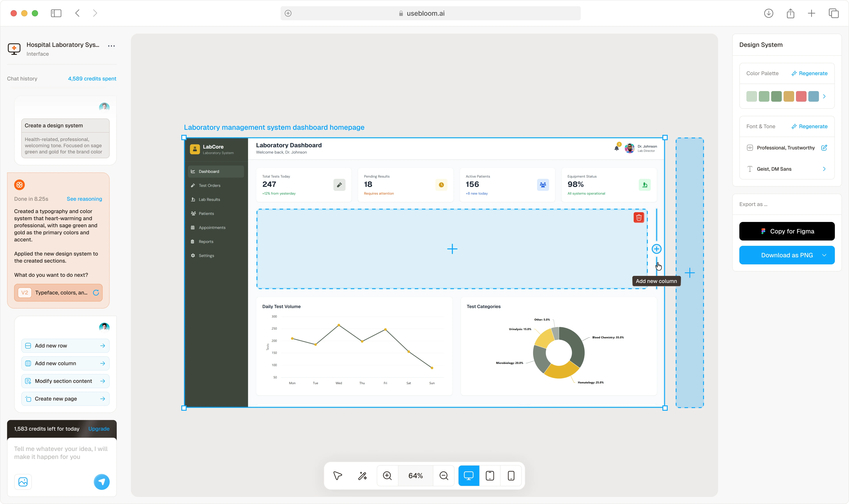Enable desktop preview mode
This screenshot has height=504, width=849.
pos(469,475)
